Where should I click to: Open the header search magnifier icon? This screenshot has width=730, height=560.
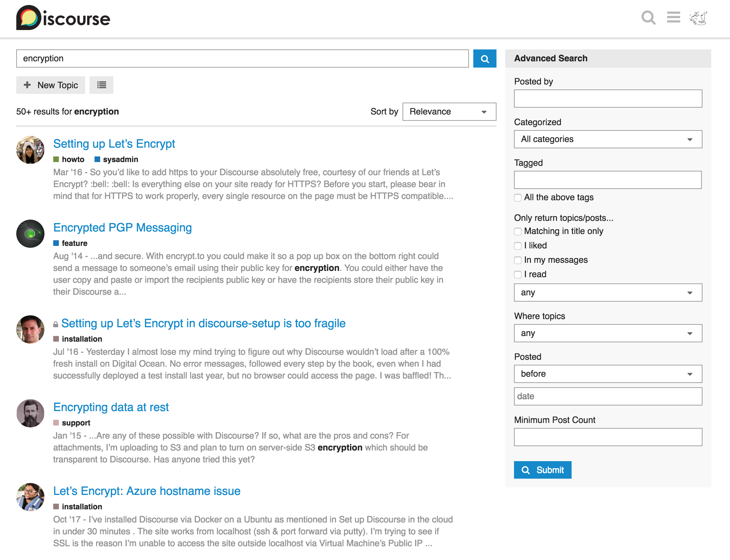click(648, 18)
